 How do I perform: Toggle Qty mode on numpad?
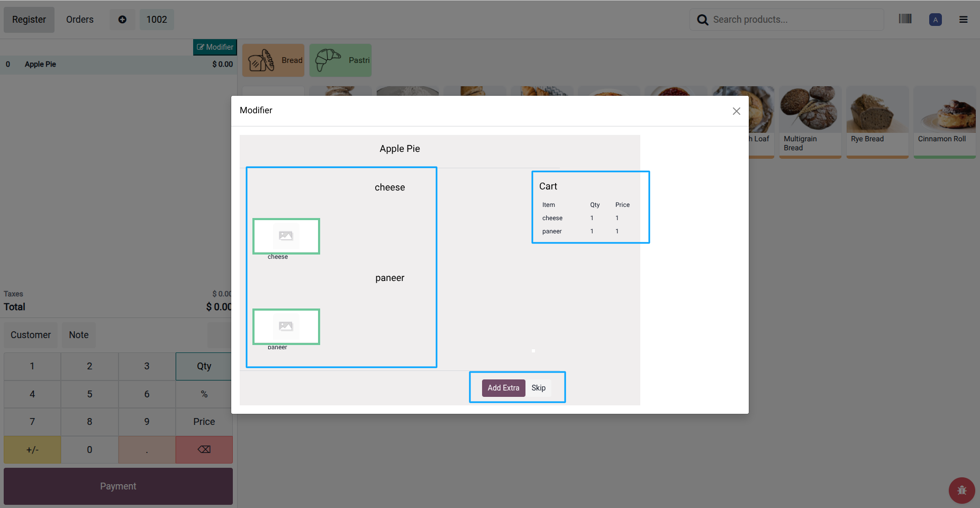[x=204, y=366]
